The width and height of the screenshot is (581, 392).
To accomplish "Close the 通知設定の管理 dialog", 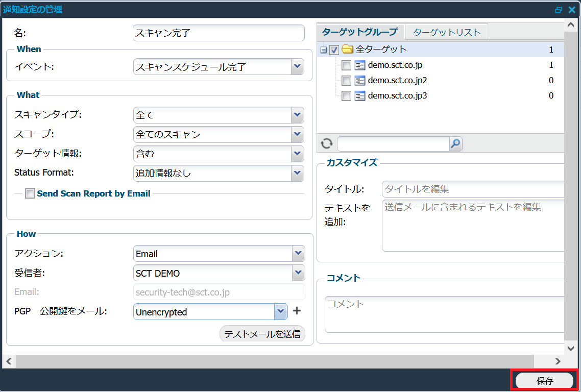I will [x=572, y=10].
